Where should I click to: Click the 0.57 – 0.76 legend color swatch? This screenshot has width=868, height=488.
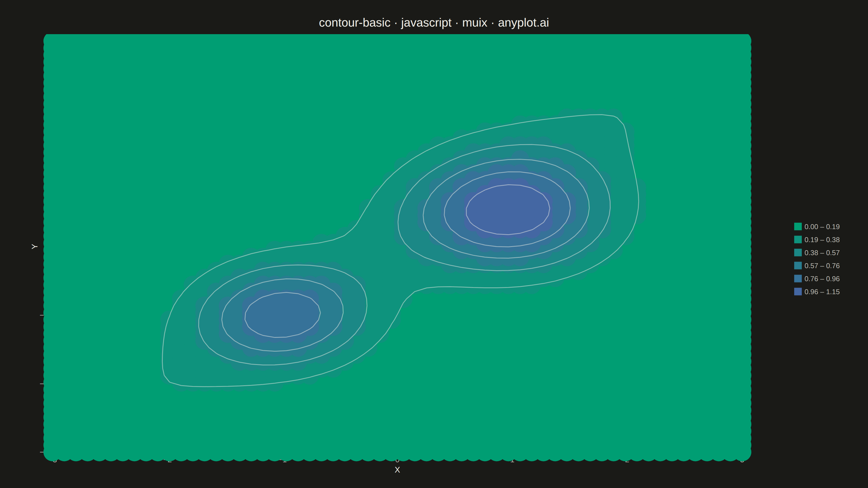point(797,265)
